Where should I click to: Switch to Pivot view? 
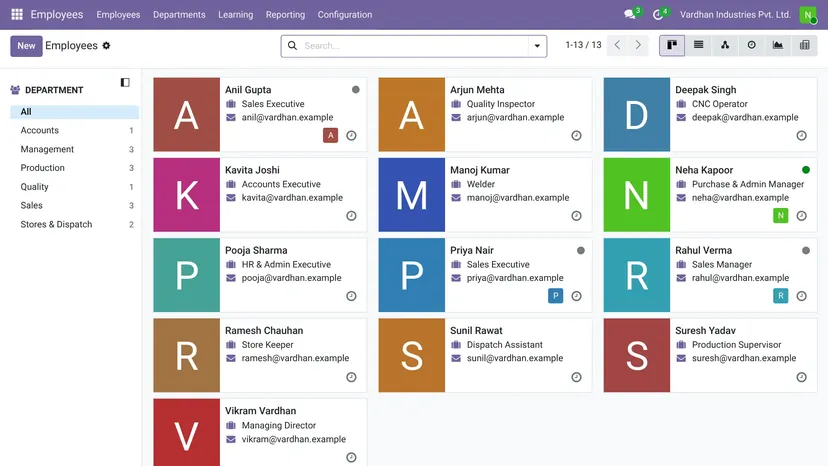click(804, 45)
